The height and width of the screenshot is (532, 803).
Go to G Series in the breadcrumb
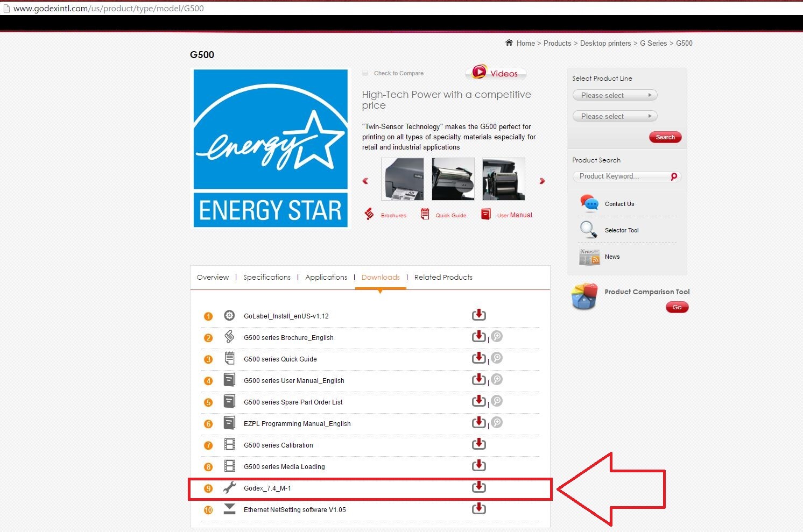[653, 43]
